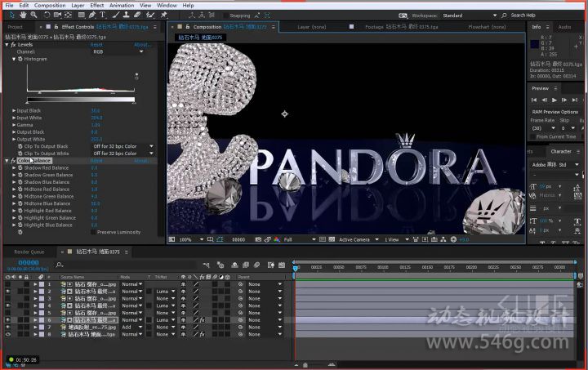This screenshot has width=588, height=370.
Task: Open the Workspace Standard dropdown
Action: (470, 16)
